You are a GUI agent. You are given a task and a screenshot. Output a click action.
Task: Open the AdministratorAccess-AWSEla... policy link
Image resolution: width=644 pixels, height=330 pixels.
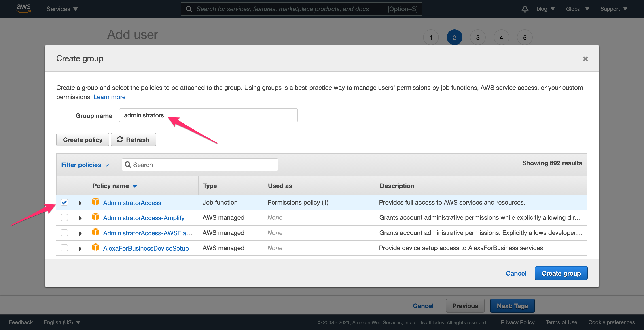coord(148,233)
